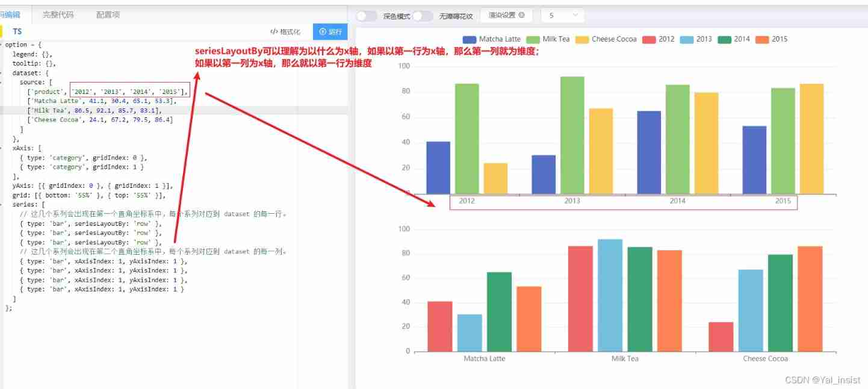Image resolution: width=868 pixels, height=389 pixels.
Task: Open the 配置项 tab
Action: (x=108, y=14)
